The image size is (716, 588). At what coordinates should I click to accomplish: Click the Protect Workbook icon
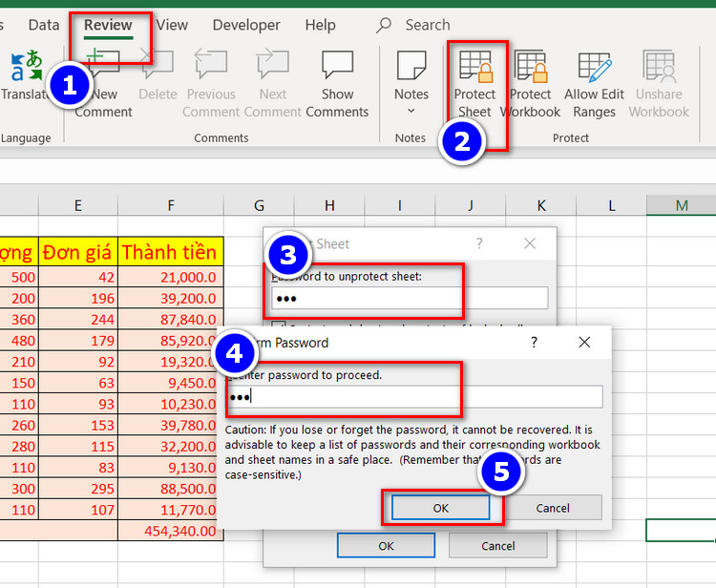coord(530,68)
